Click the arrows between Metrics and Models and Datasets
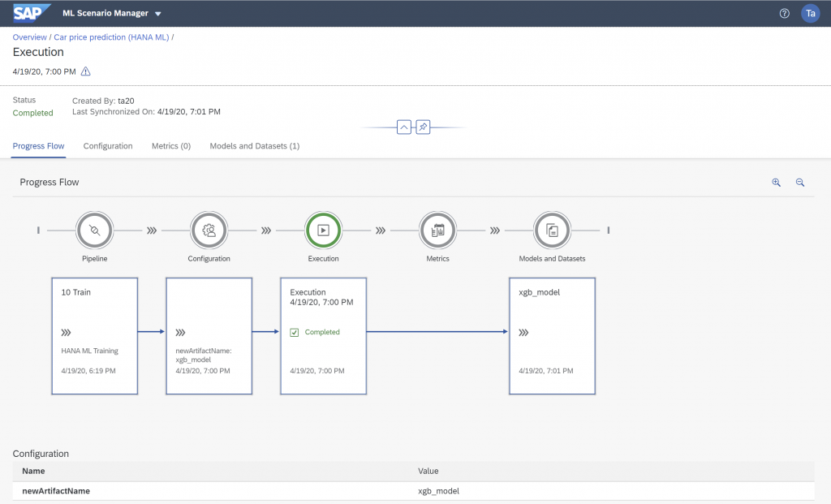 click(495, 230)
